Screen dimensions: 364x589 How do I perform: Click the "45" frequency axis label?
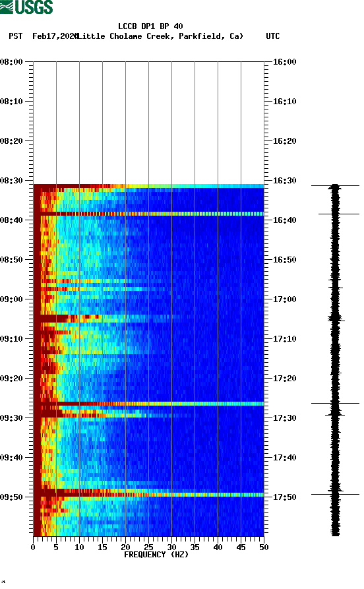point(241,547)
